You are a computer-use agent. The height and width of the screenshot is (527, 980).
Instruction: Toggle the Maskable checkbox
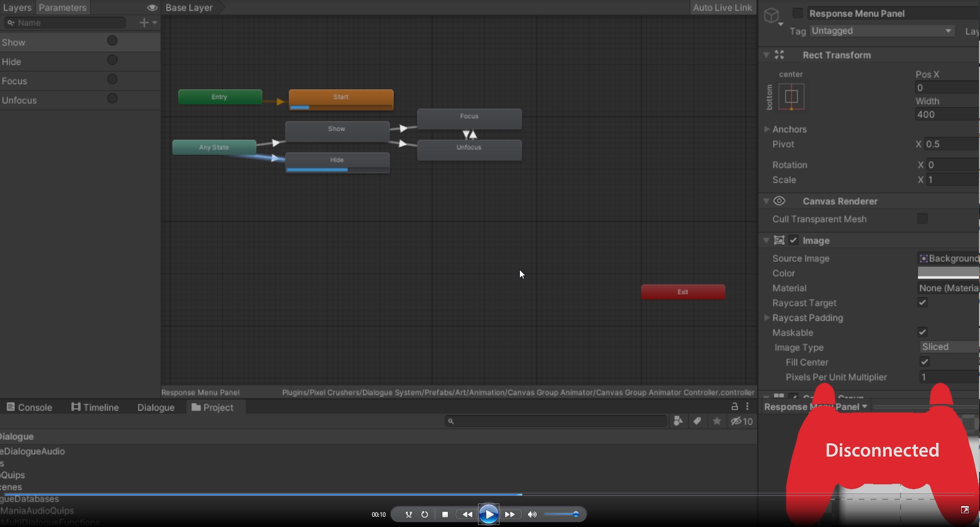tap(922, 332)
